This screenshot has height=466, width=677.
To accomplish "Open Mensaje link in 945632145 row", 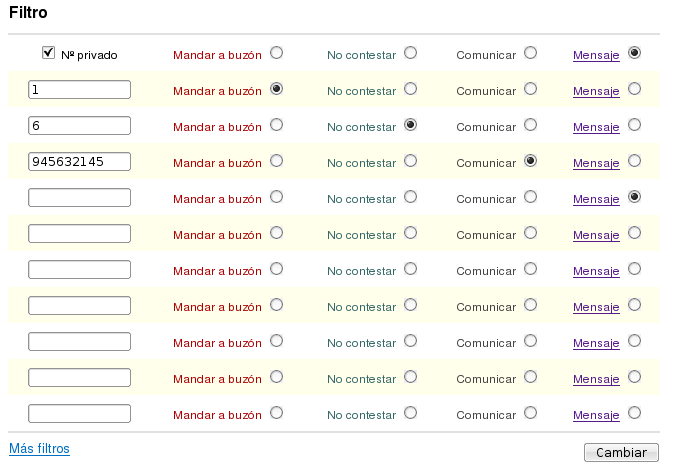I will pos(596,163).
